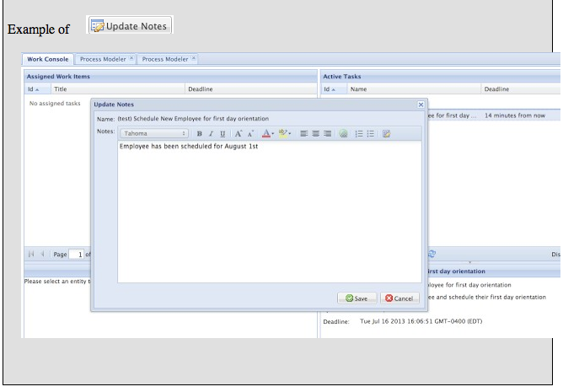563x392 pixels.
Task: Open Tahoma font family dropdown
Action: [x=154, y=133]
